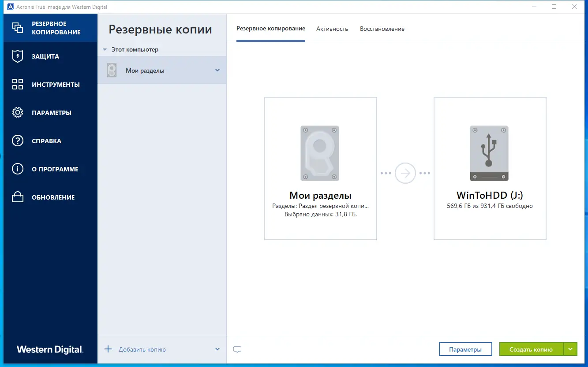Open О программе info icon
Screen dimensions: 588x367
[17, 169]
